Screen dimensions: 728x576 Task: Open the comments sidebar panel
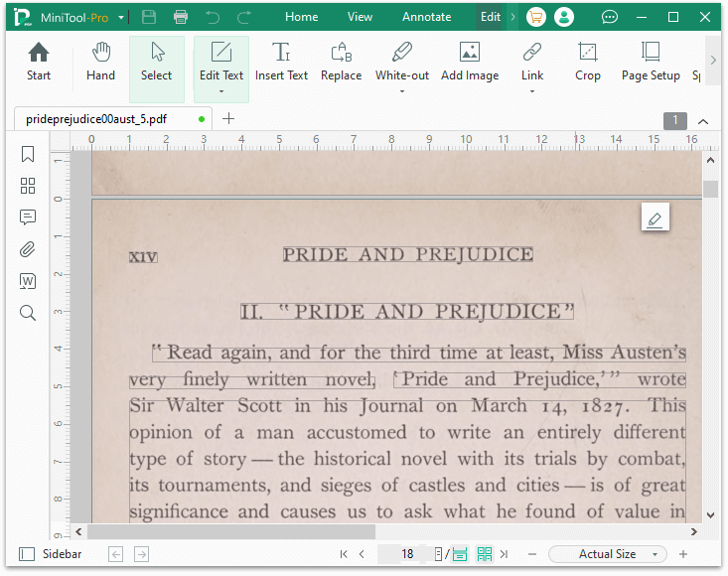pyautogui.click(x=28, y=217)
